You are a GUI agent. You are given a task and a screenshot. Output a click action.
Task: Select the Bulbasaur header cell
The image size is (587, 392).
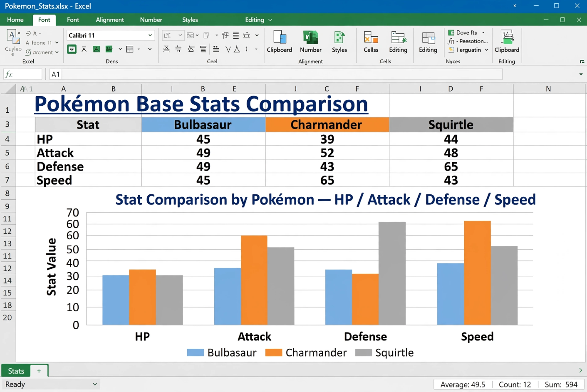tap(203, 125)
